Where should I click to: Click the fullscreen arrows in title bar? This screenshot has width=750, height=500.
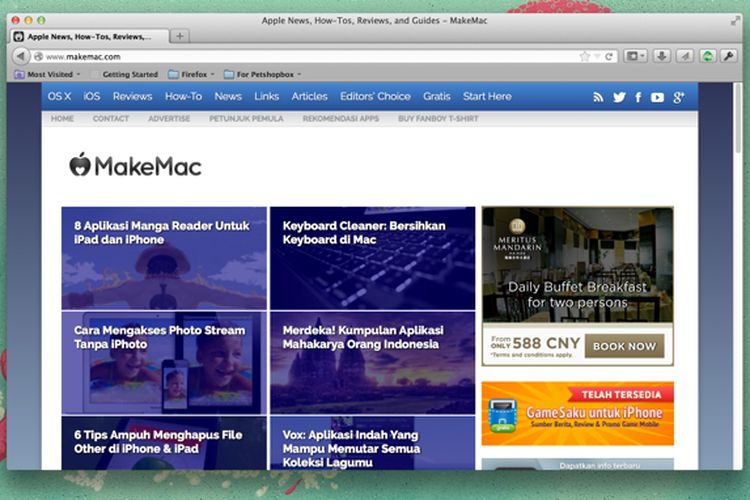[735, 21]
